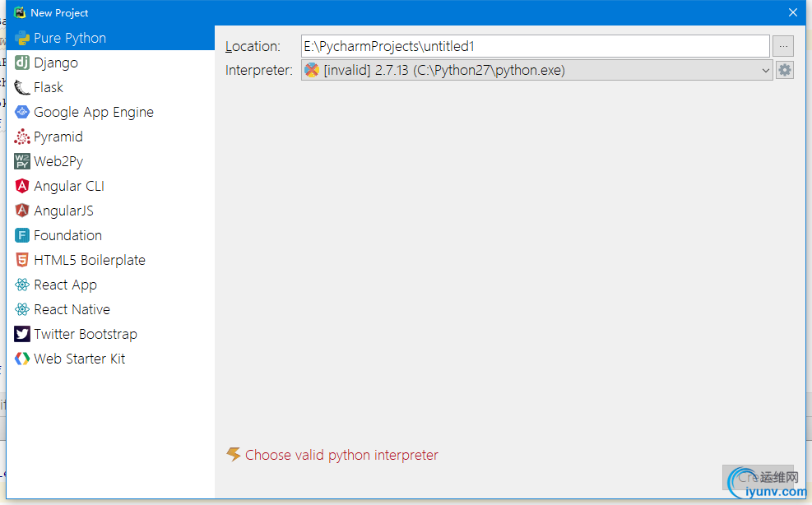Click the lightning bolt warning icon
The image size is (812, 505).
(234, 454)
